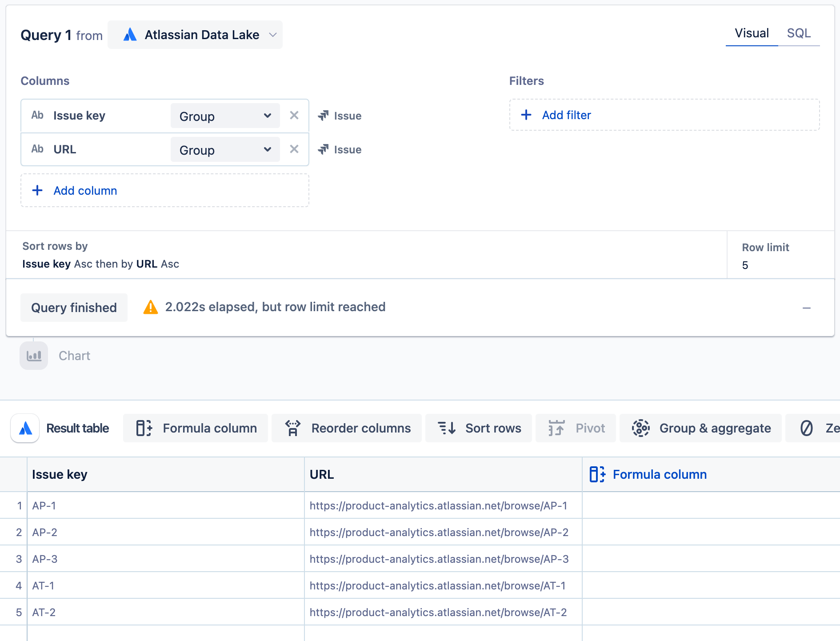This screenshot has width=840, height=641.
Task: Collapse the query status panel
Action: point(807,308)
